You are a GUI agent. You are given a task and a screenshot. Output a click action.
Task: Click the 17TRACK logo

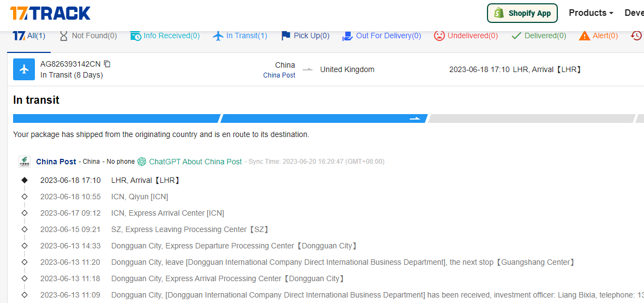click(x=50, y=13)
